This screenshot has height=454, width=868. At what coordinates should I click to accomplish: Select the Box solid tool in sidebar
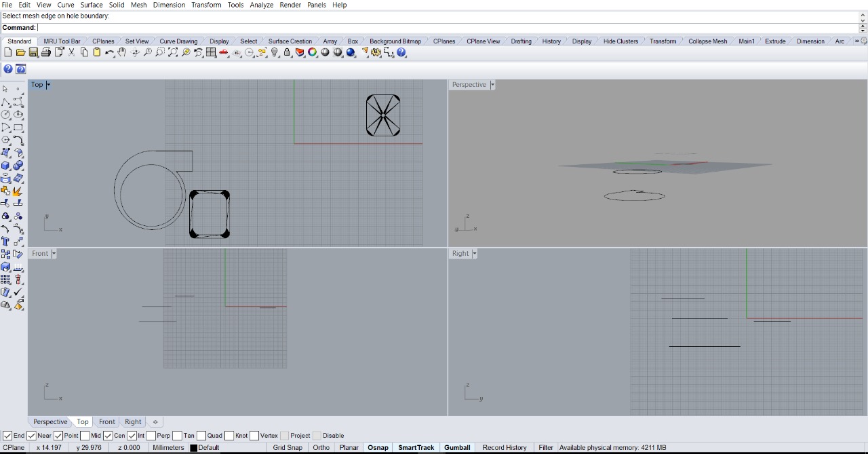pyautogui.click(x=5, y=166)
